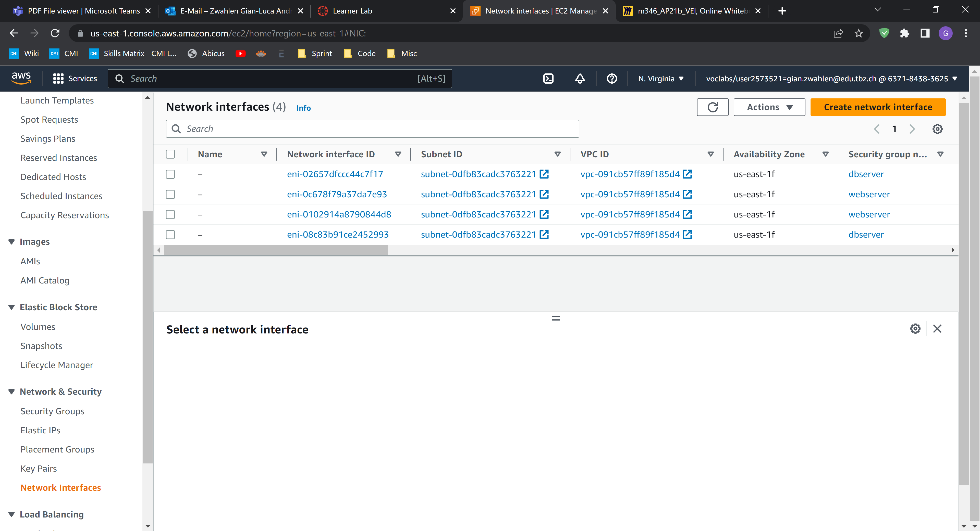Open Security Groups in the sidebar
Screen dimensions: 980x531
(52, 411)
